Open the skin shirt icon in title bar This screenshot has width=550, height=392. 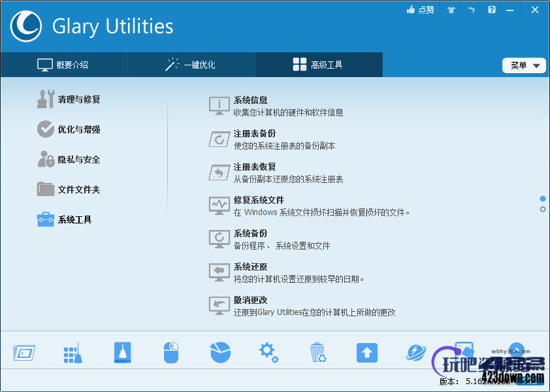[x=451, y=10]
